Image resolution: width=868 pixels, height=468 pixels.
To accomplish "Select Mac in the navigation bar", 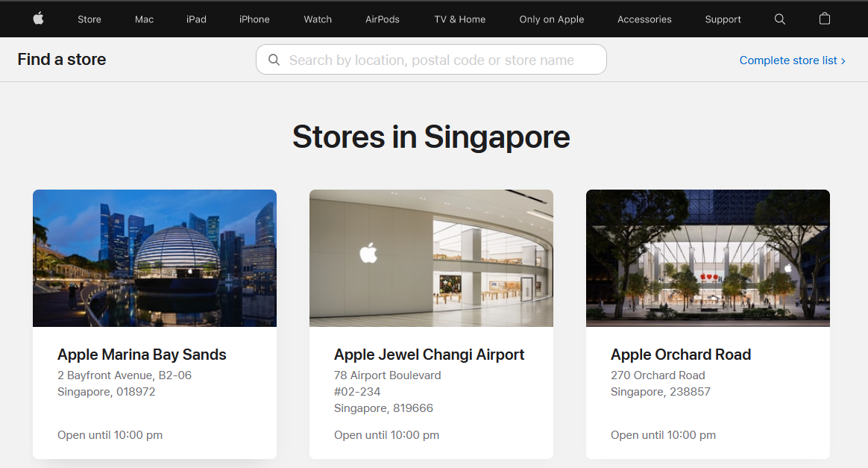I will pos(144,19).
